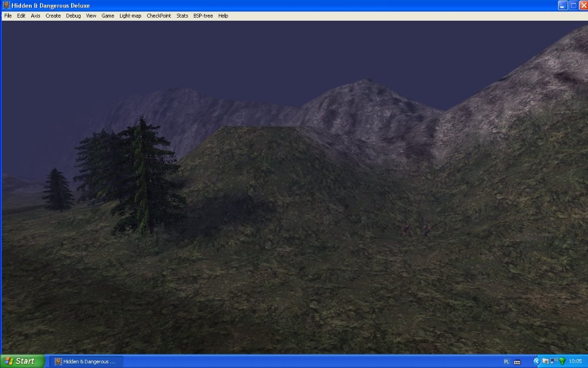Click the two soldiers in the viewport
This screenshot has height=368, width=588.
[416, 230]
